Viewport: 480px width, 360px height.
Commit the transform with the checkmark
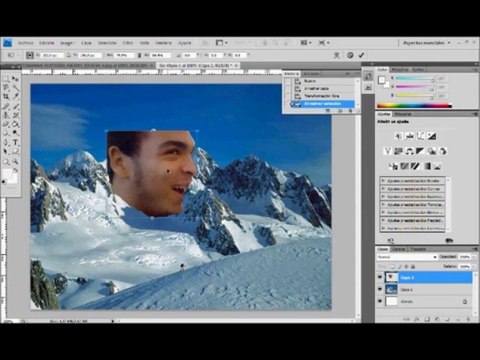coord(362,55)
